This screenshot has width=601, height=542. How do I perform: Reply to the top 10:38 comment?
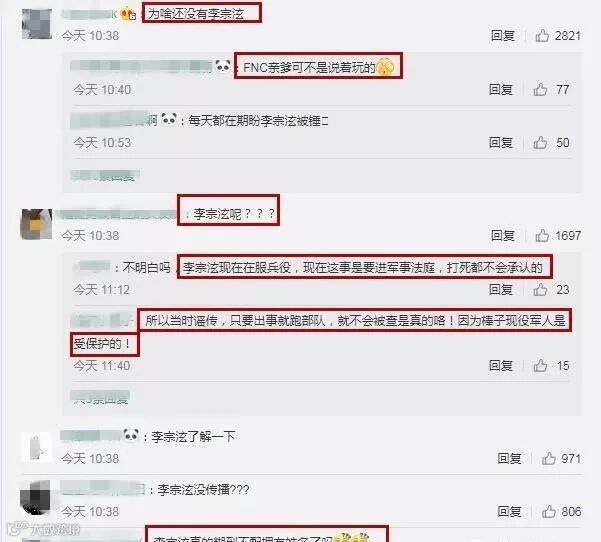coord(502,36)
